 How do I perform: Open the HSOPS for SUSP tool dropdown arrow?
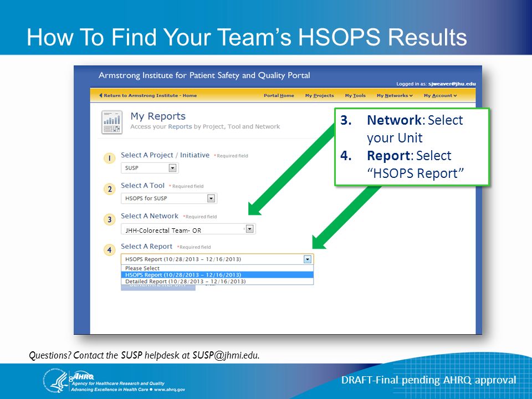pos(211,198)
